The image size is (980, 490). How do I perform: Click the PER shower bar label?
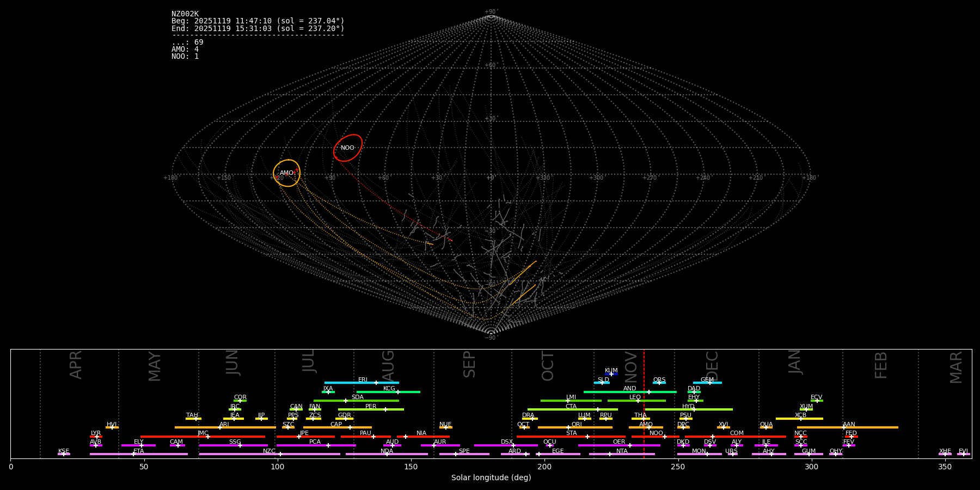click(x=371, y=407)
